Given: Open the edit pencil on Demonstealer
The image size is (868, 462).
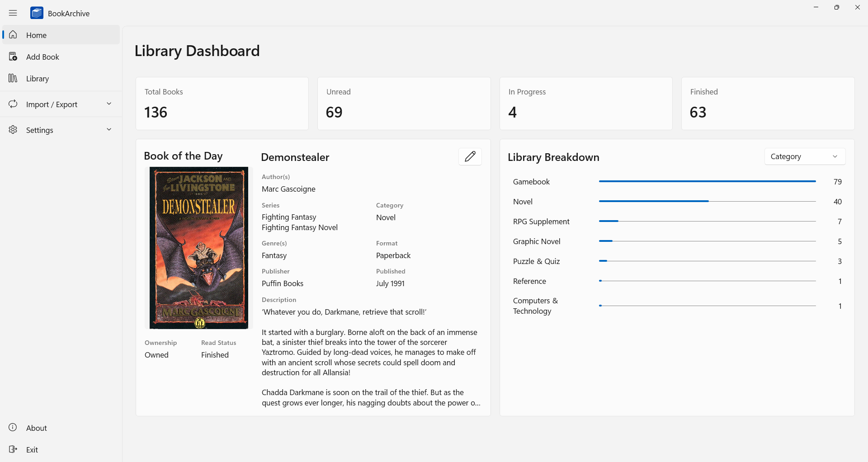Looking at the screenshot, I should tap(470, 156).
